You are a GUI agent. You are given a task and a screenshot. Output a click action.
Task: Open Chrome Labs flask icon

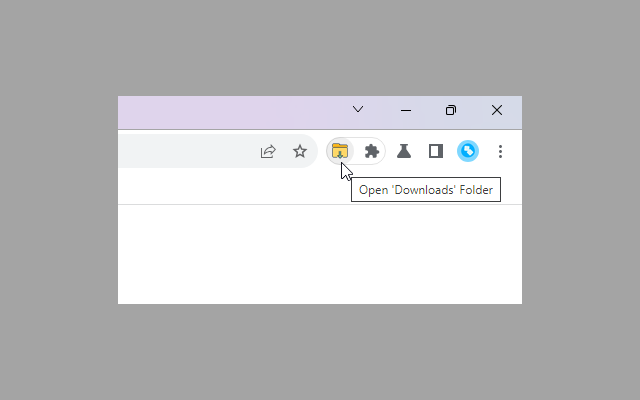coord(404,151)
